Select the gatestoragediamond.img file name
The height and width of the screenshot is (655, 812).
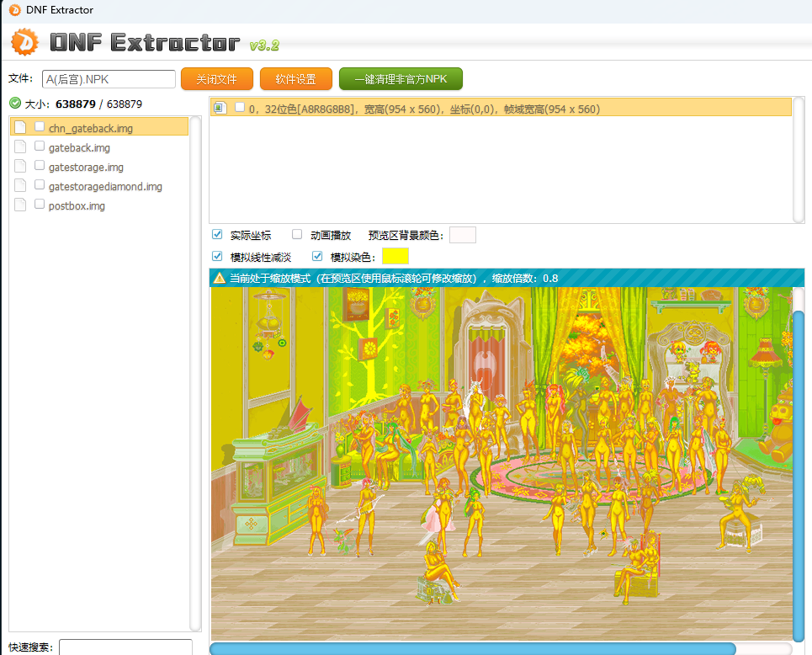point(105,187)
